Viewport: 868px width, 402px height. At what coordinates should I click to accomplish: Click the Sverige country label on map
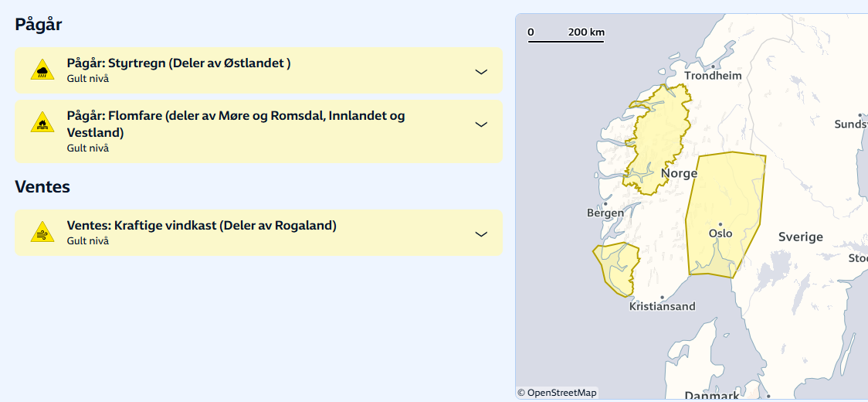tap(800, 237)
